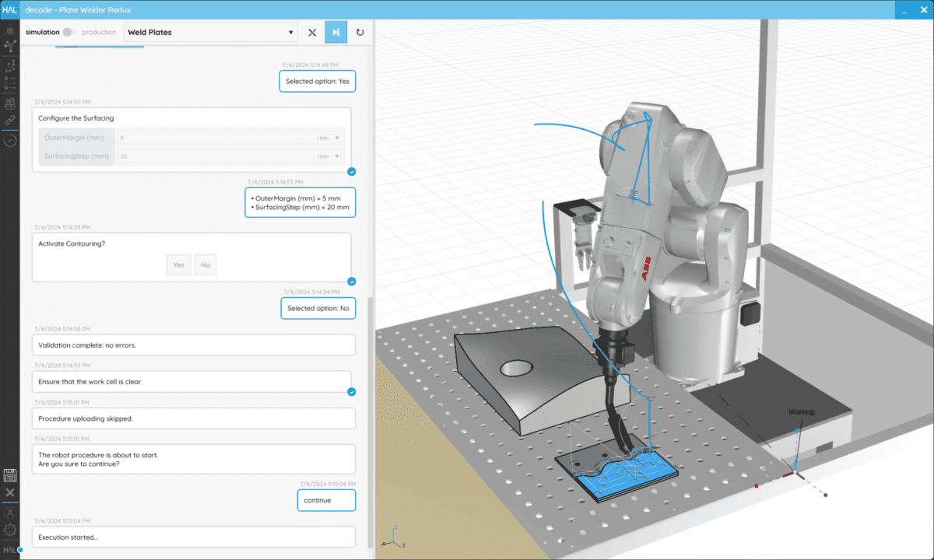Image resolution: width=934 pixels, height=560 pixels.
Task: Select the robot cell configuration icon
Action: (x=10, y=102)
